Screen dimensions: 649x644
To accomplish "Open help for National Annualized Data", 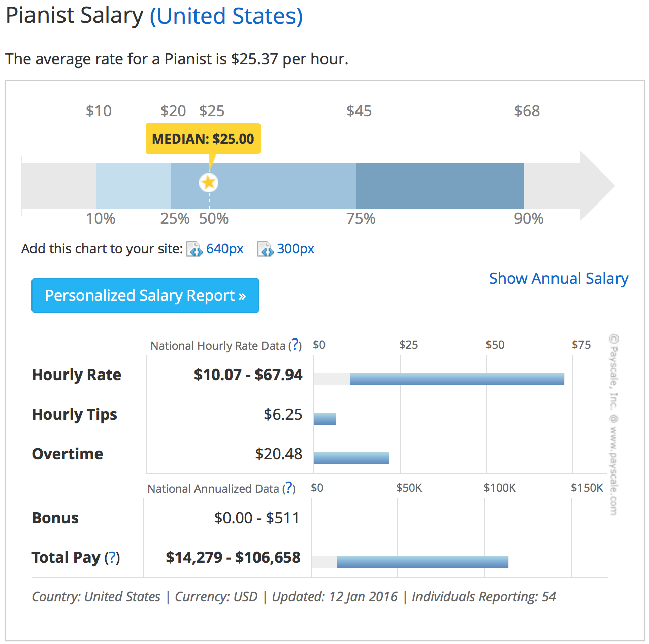I will coord(288,488).
